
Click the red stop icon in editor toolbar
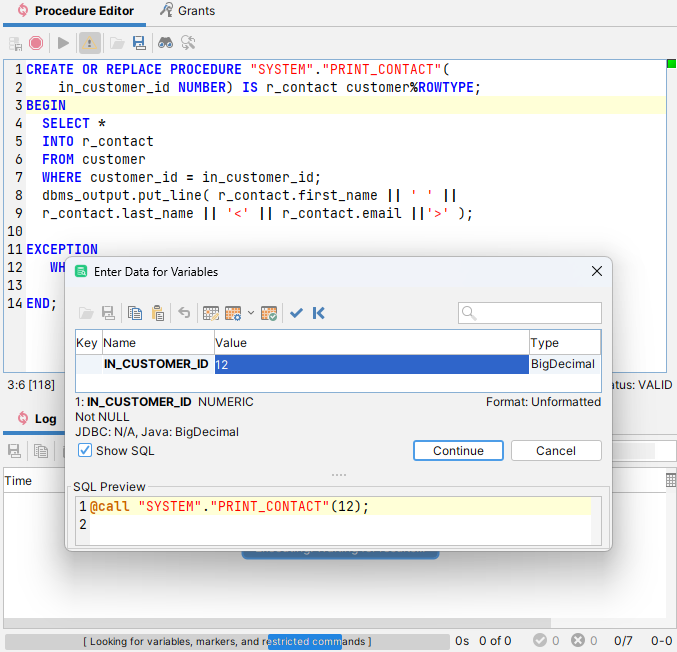coord(36,43)
